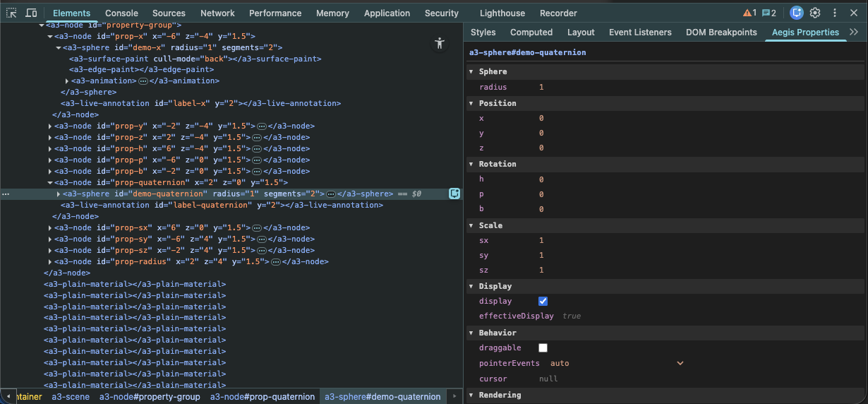
Task: Enable the draggable checkbox
Action: [x=543, y=347]
